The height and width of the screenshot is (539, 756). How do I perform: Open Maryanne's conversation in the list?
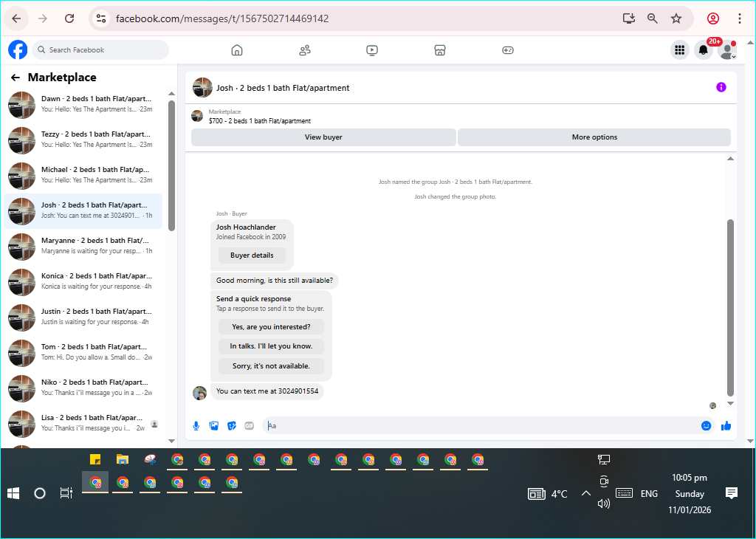pos(83,247)
